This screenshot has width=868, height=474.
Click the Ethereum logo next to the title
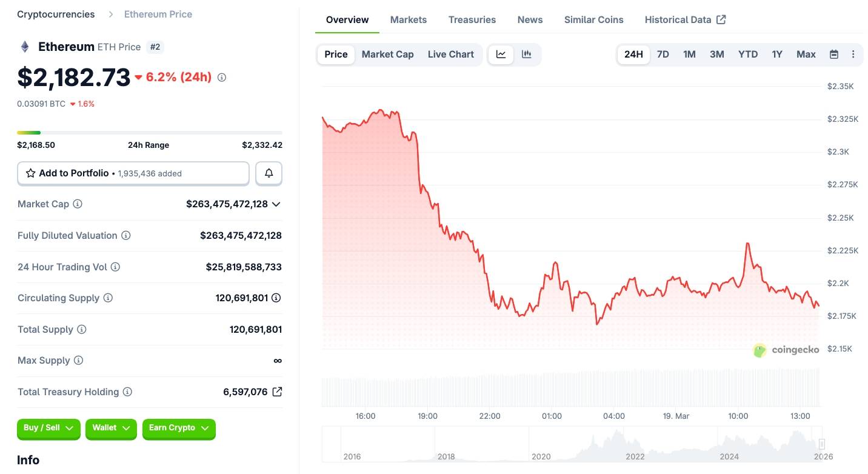24,46
